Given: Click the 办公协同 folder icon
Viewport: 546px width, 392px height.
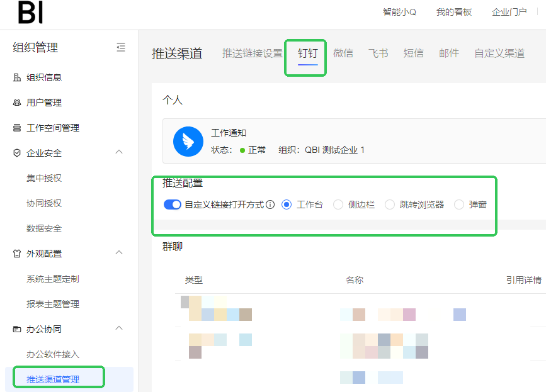Looking at the screenshot, I should 17,329.
